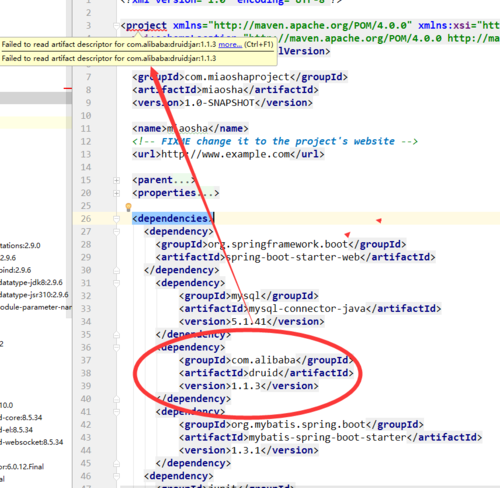Open the 'more...' link in the error tooltip
500x488 pixels.
tap(230, 44)
